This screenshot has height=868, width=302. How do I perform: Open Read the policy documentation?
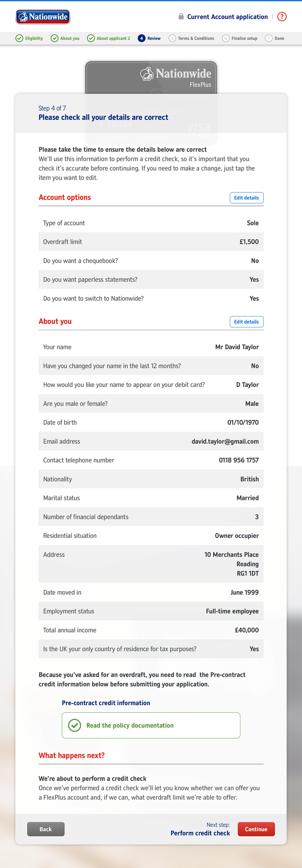[130, 726]
